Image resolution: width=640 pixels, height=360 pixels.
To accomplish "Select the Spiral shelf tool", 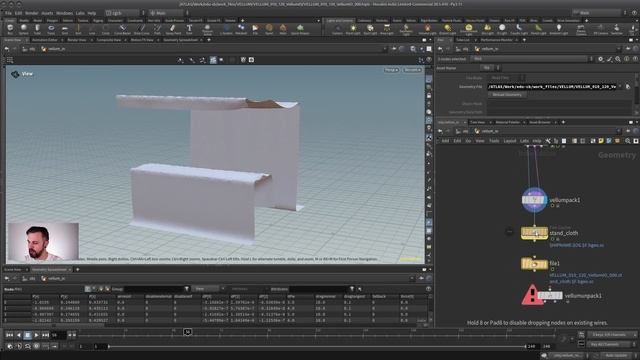I will (x=269, y=29).
